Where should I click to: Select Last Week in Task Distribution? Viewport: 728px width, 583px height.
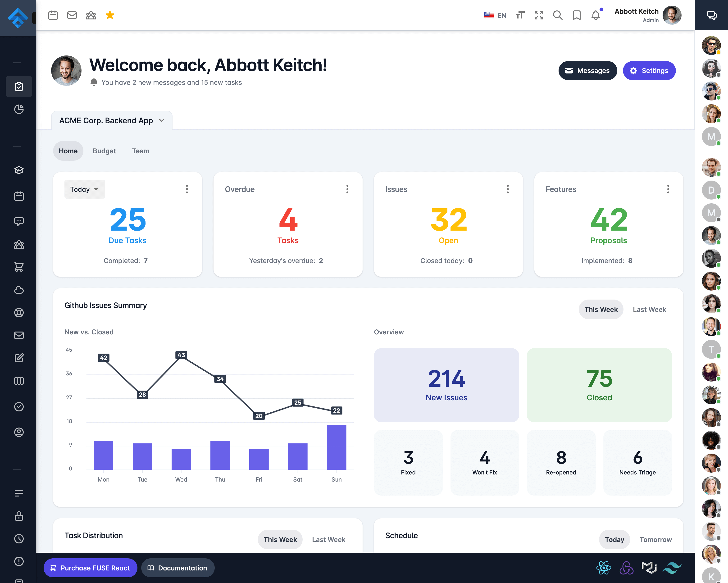pos(328,539)
